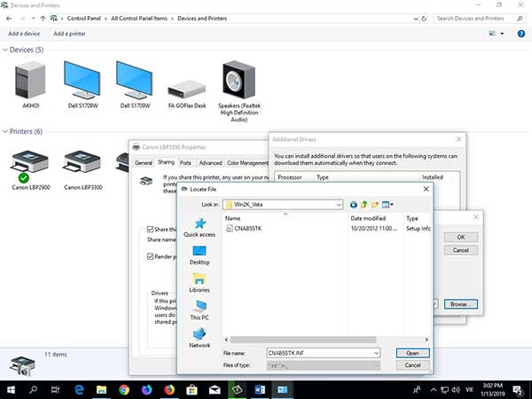This screenshot has width=532, height=399.
Task: Open Libraries in Locate File sidebar
Action: coord(199,283)
